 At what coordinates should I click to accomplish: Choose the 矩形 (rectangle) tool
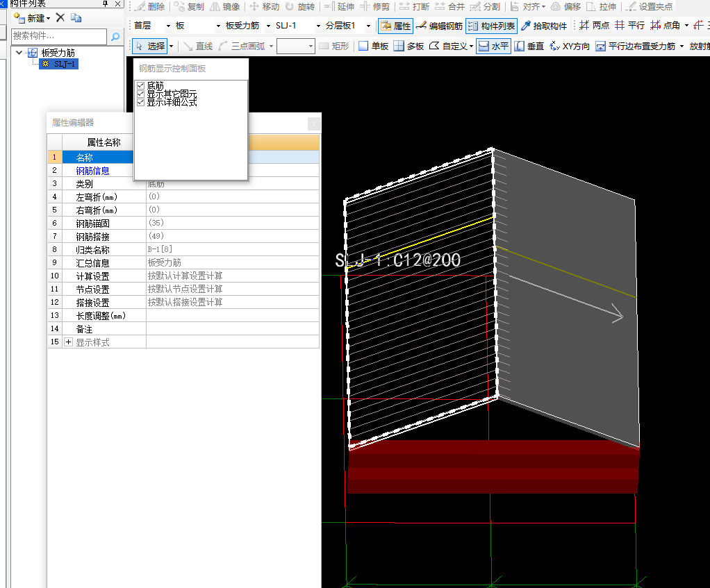pyautogui.click(x=334, y=46)
